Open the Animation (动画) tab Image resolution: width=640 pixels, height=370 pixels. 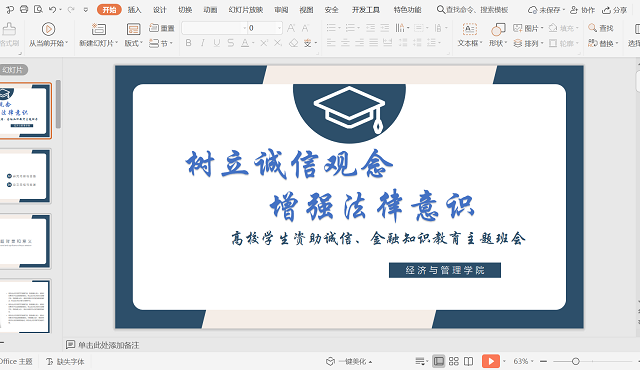(210, 9)
